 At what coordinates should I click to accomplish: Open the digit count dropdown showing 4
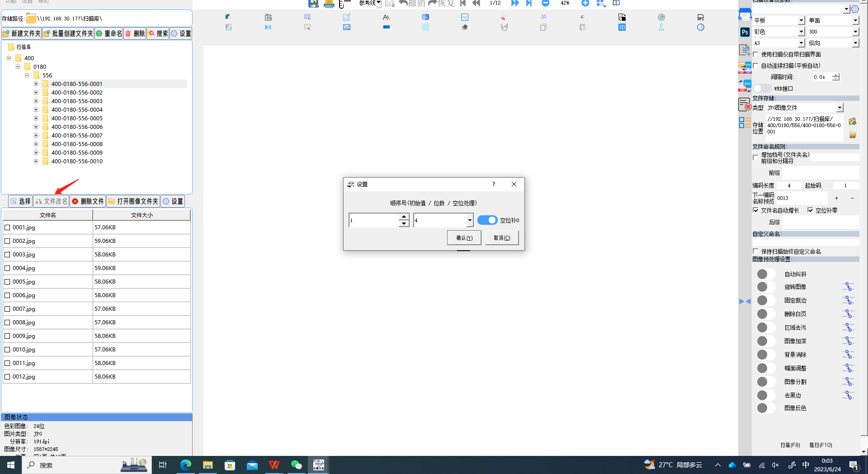[470, 220]
